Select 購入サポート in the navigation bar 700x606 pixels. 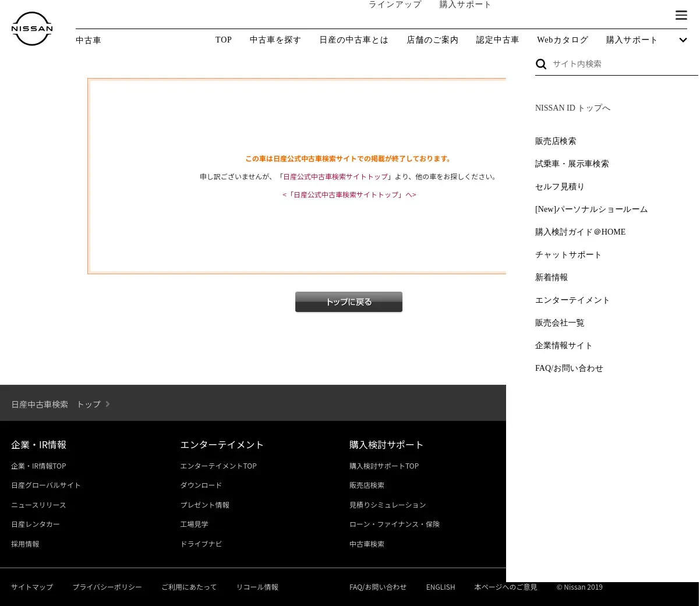pyautogui.click(x=632, y=40)
